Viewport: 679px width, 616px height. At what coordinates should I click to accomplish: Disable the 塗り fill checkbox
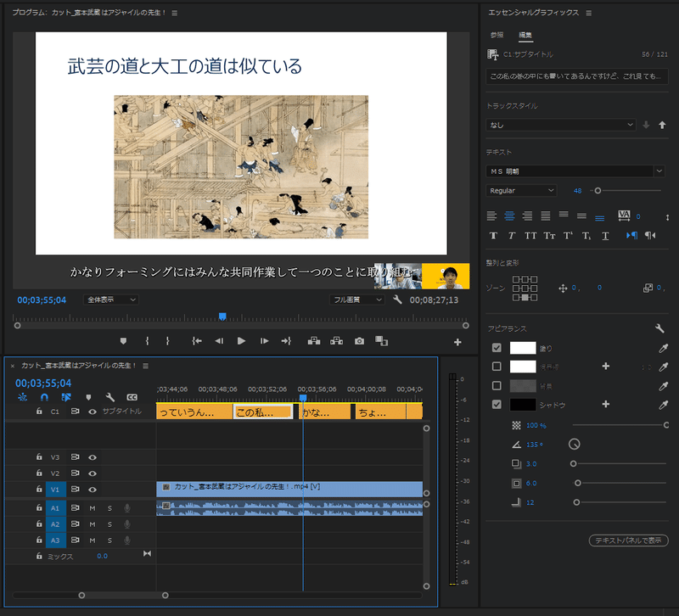[497, 348]
